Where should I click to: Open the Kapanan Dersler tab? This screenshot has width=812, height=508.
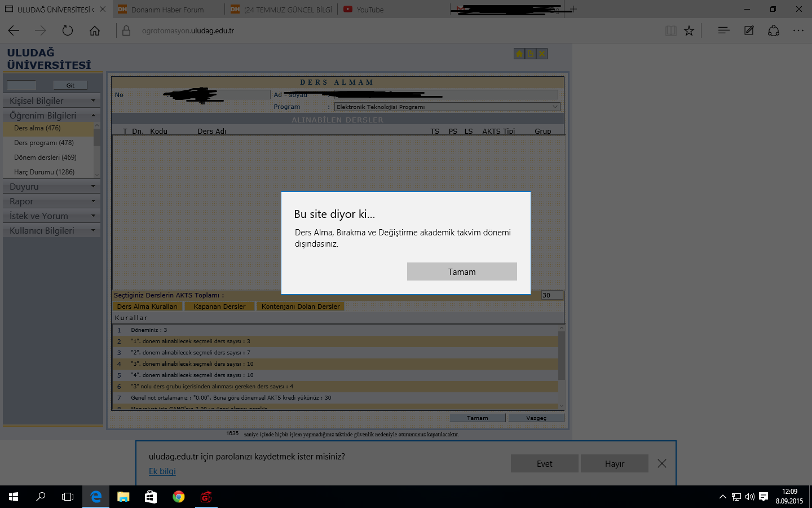(219, 306)
